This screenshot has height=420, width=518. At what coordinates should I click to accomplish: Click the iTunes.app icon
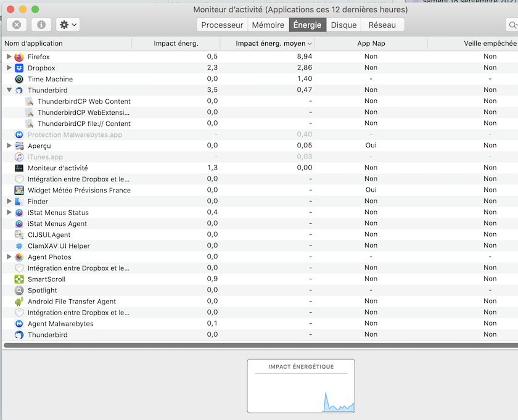coord(19,157)
